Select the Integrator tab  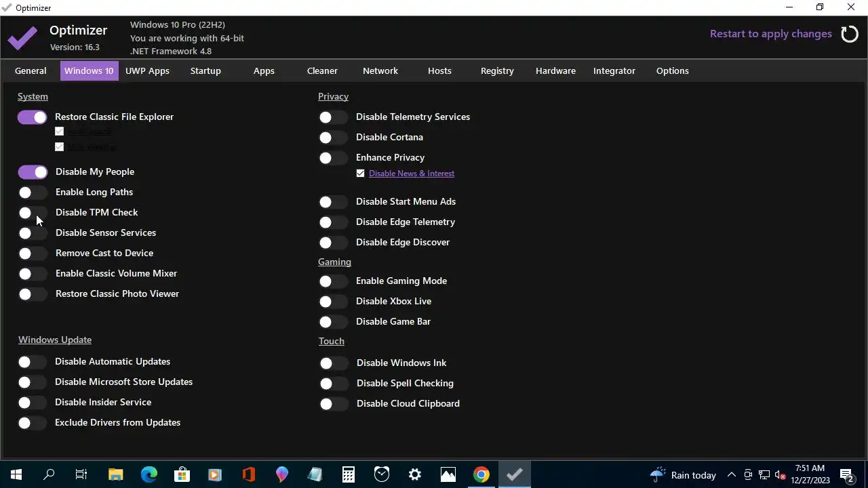[614, 70]
